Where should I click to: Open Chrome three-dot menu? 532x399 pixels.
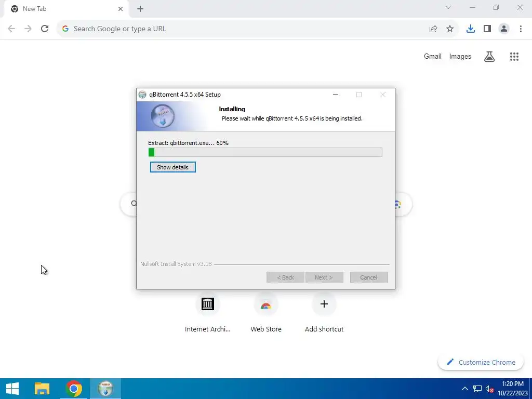pos(521,29)
